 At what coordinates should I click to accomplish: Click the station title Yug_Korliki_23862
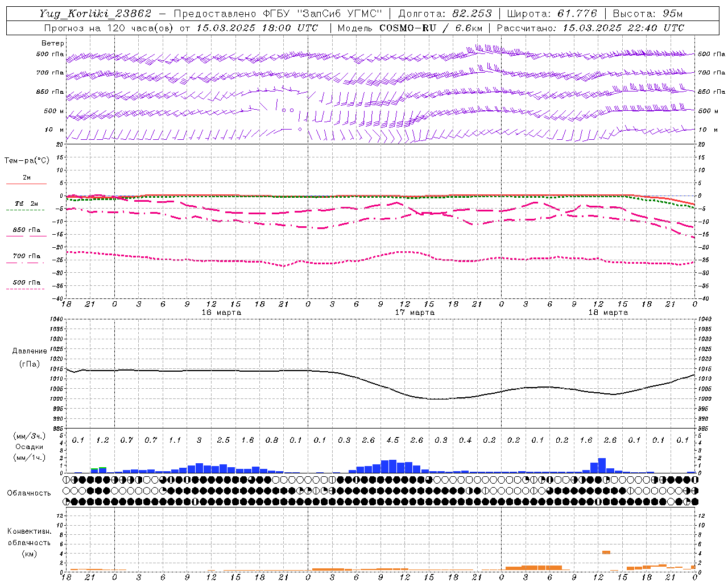[95, 14]
